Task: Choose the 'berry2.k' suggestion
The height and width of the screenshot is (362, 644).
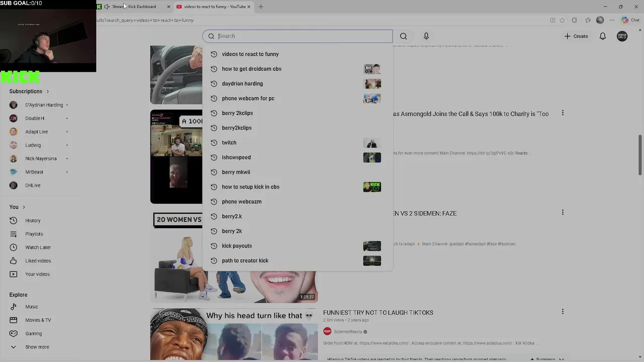Action: coord(297,216)
